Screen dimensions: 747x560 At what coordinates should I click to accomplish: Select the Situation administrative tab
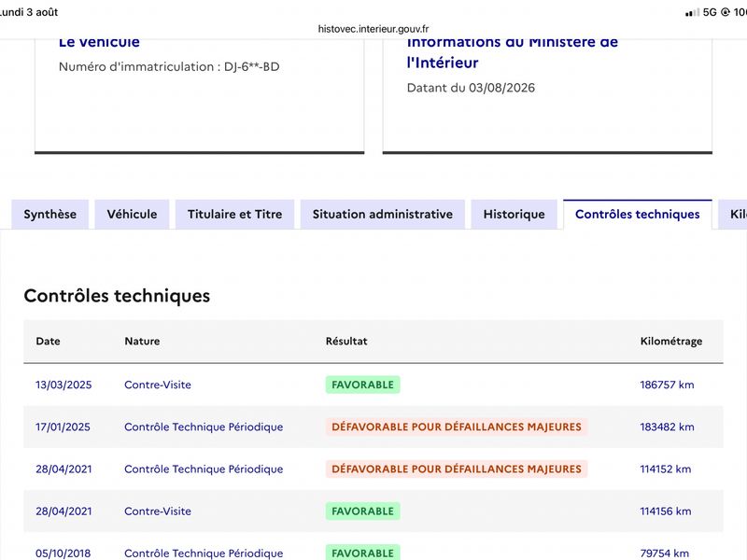pyautogui.click(x=383, y=215)
